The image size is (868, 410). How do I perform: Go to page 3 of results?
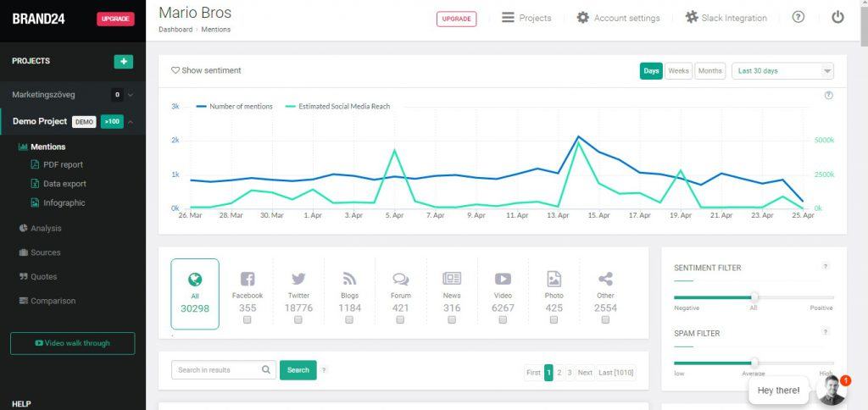[570, 373]
